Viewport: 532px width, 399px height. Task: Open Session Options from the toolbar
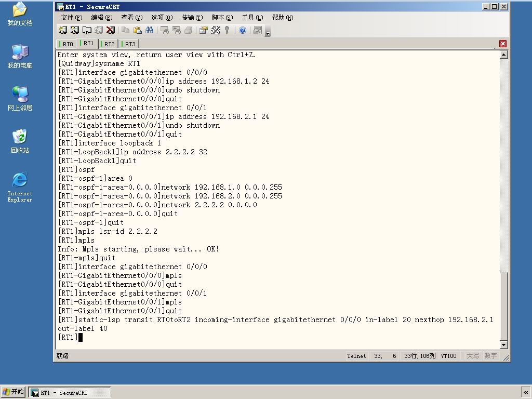[204, 30]
